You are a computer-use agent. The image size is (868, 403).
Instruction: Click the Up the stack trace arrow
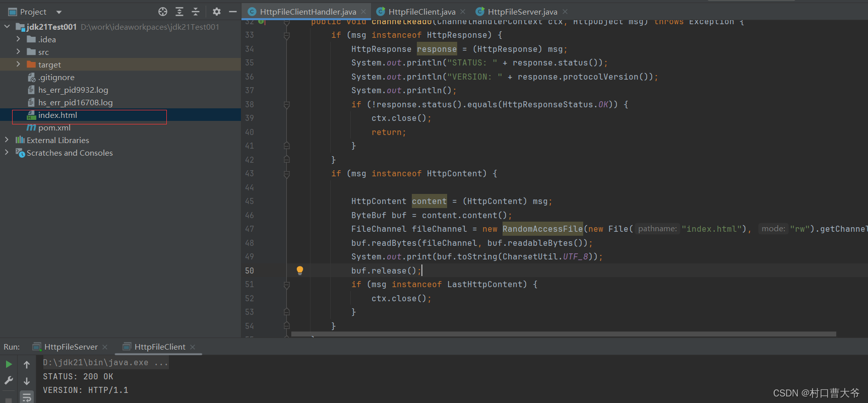coord(27,364)
